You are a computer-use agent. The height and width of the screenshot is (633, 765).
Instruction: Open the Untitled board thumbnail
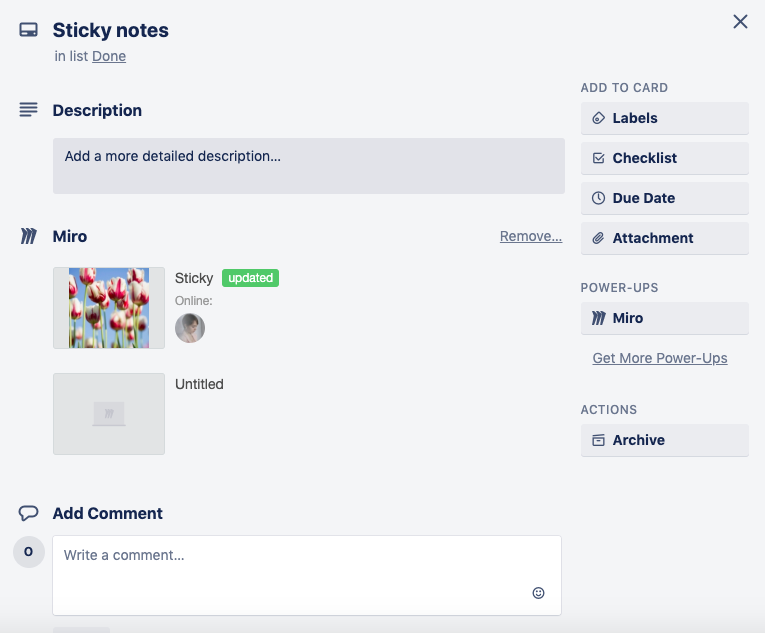[x=109, y=414]
